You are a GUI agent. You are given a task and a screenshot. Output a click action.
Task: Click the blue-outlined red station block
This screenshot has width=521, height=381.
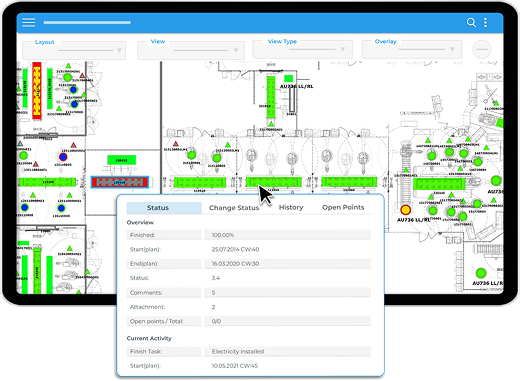(120, 182)
